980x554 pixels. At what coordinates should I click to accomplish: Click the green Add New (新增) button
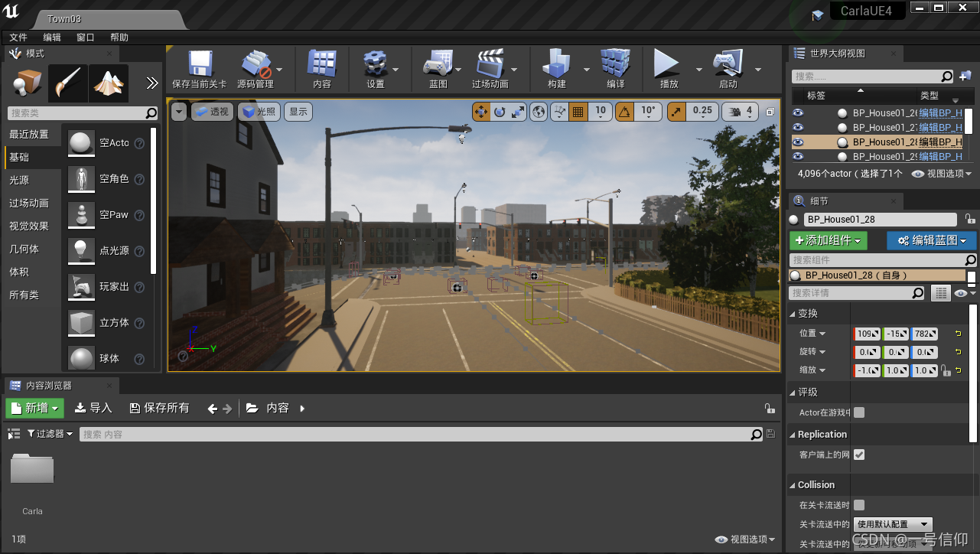[35, 408]
